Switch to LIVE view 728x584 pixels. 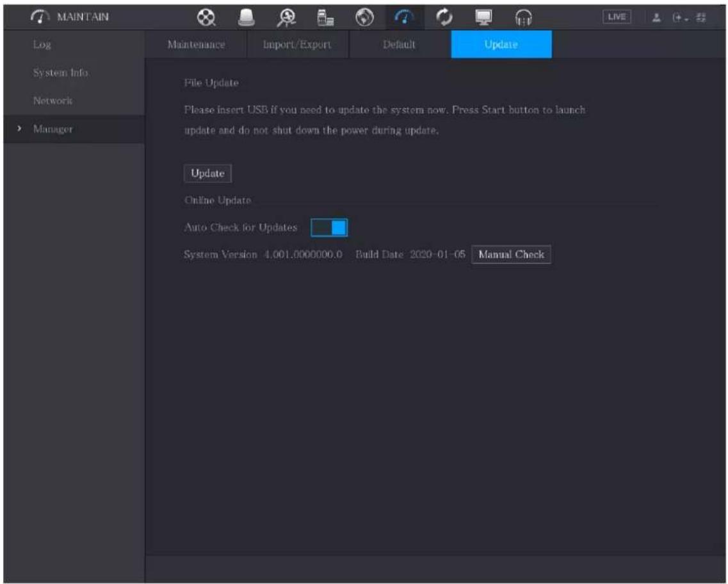(617, 17)
